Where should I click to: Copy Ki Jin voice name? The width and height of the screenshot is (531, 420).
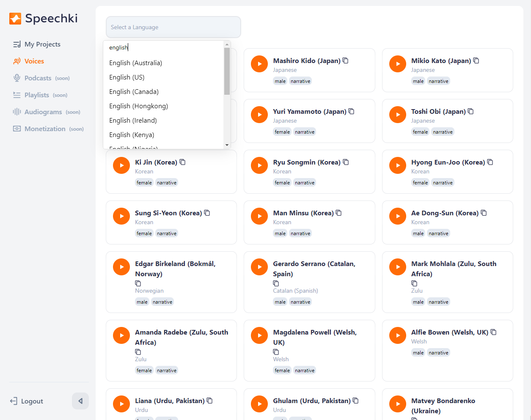pyautogui.click(x=183, y=162)
